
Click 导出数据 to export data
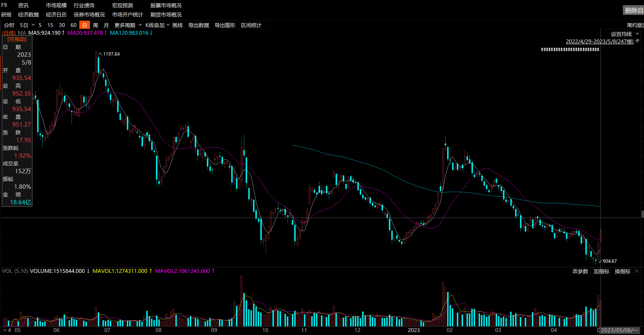coord(198,25)
